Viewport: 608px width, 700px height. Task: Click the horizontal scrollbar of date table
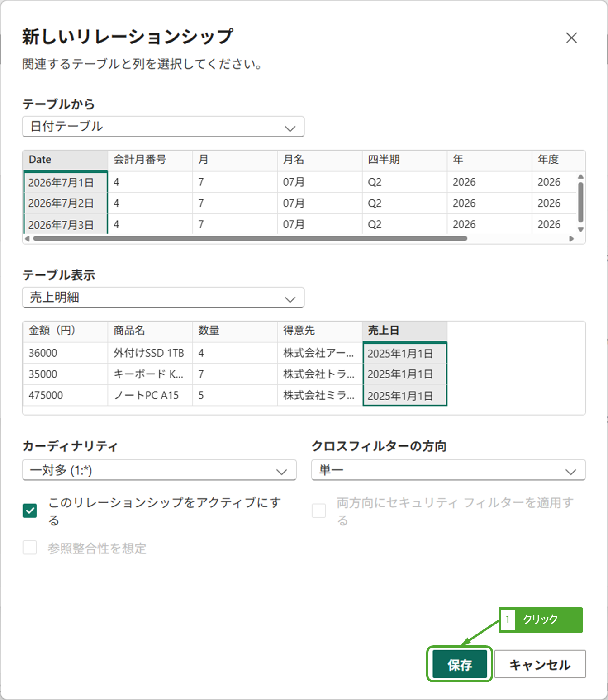tap(250, 239)
